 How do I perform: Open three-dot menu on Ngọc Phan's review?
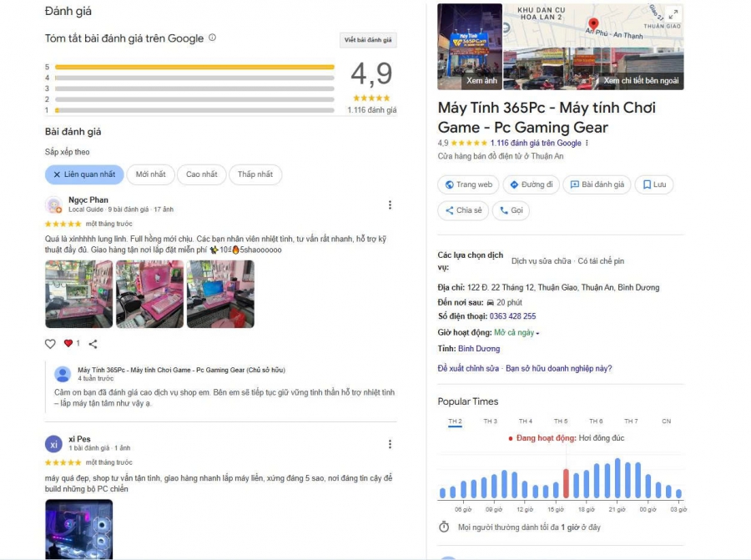click(x=390, y=205)
